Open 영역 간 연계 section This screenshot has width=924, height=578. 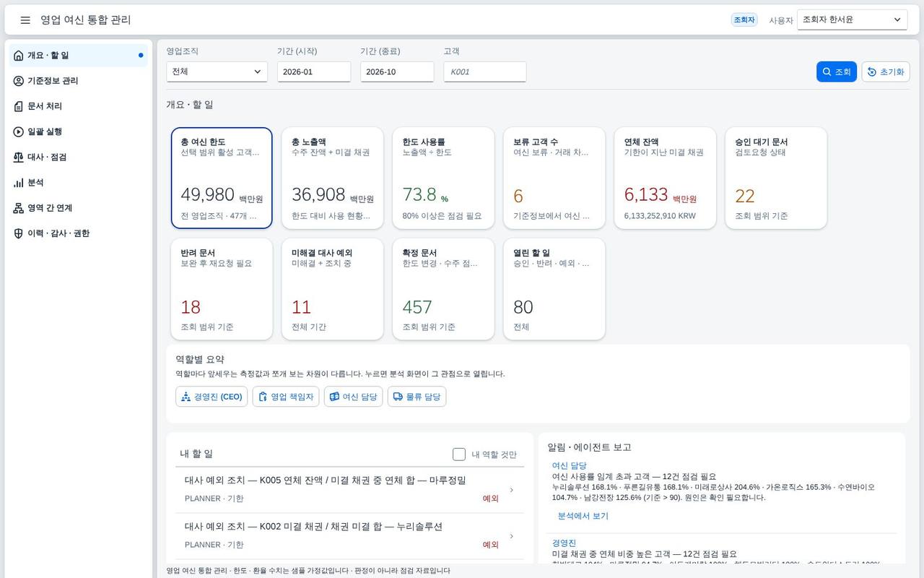pos(79,208)
